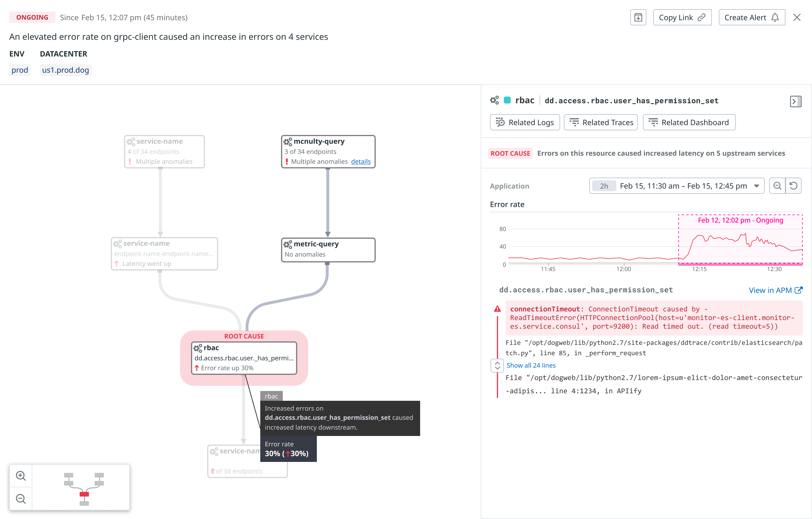Open the time range dropdown arrow
The image size is (812, 519).
[756, 186]
